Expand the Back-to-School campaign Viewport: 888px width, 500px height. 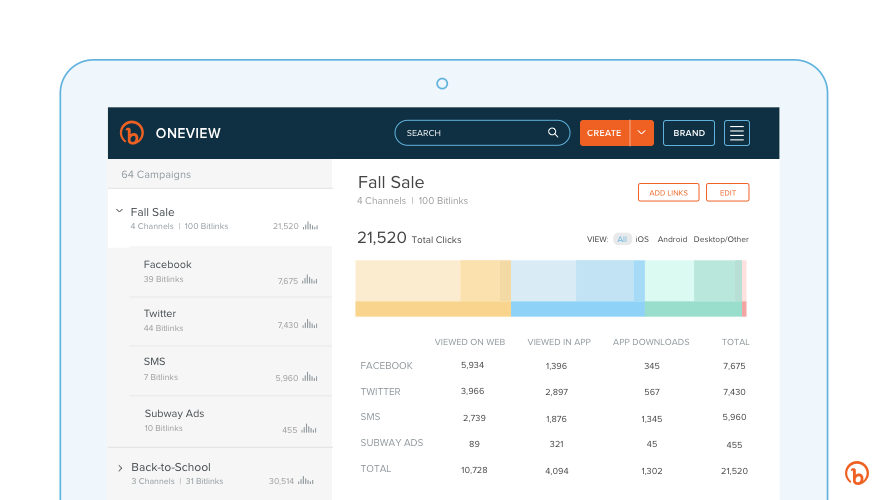click(120, 467)
